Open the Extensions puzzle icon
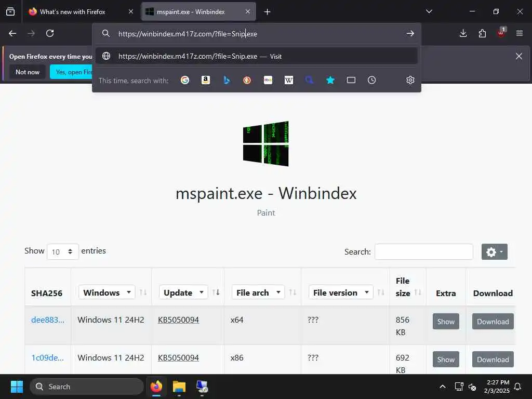The width and height of the screenshot is (532, 399). click(482, 33)
